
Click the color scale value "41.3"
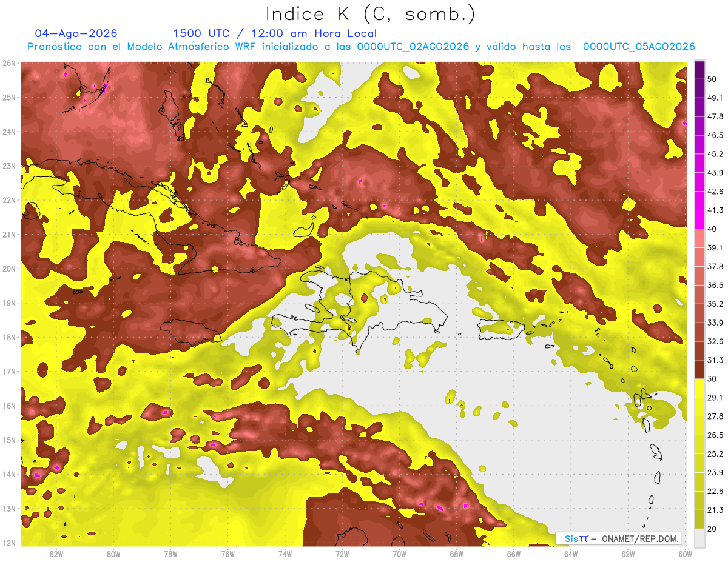click(716, 210)
